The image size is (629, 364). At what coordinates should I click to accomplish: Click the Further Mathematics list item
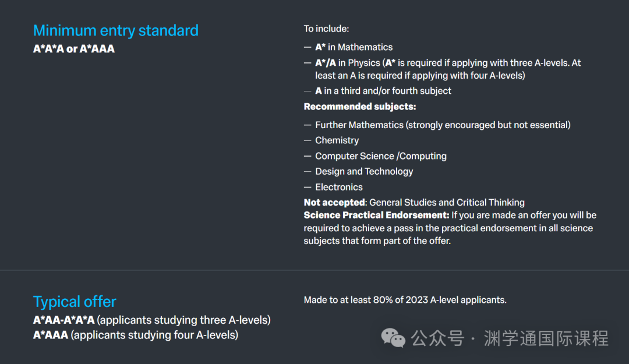tap(443, 125)
